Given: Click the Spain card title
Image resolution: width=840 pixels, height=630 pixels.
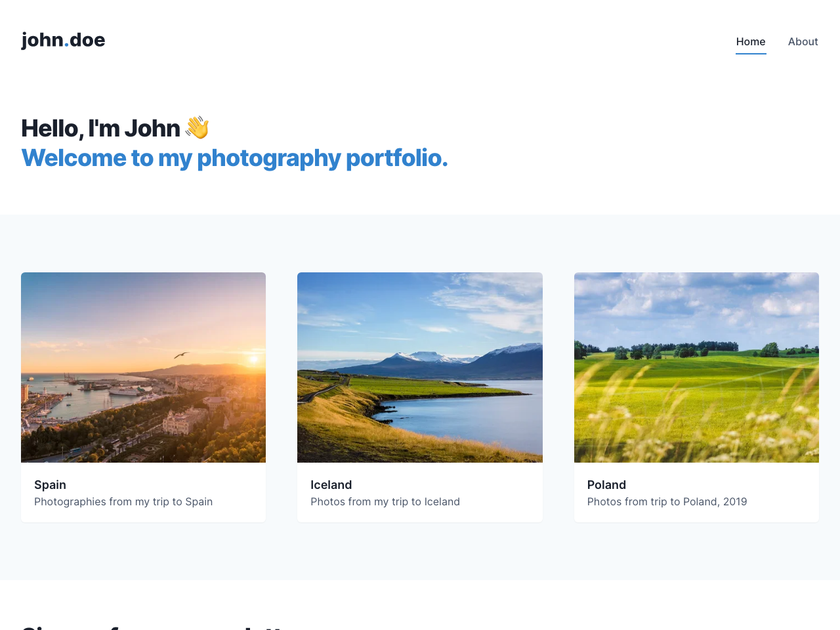Looking at the screenshot, I should pos(50,484).
